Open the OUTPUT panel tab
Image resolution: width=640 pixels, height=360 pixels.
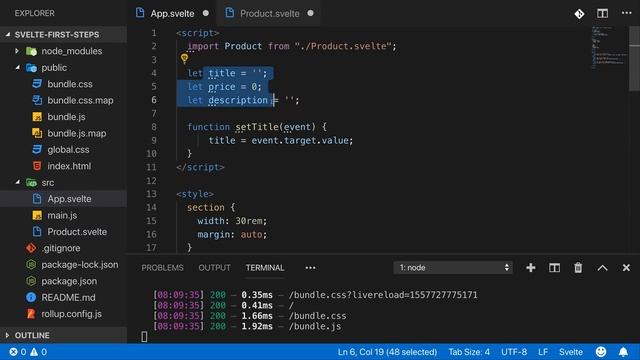click(x=214, y=268)
